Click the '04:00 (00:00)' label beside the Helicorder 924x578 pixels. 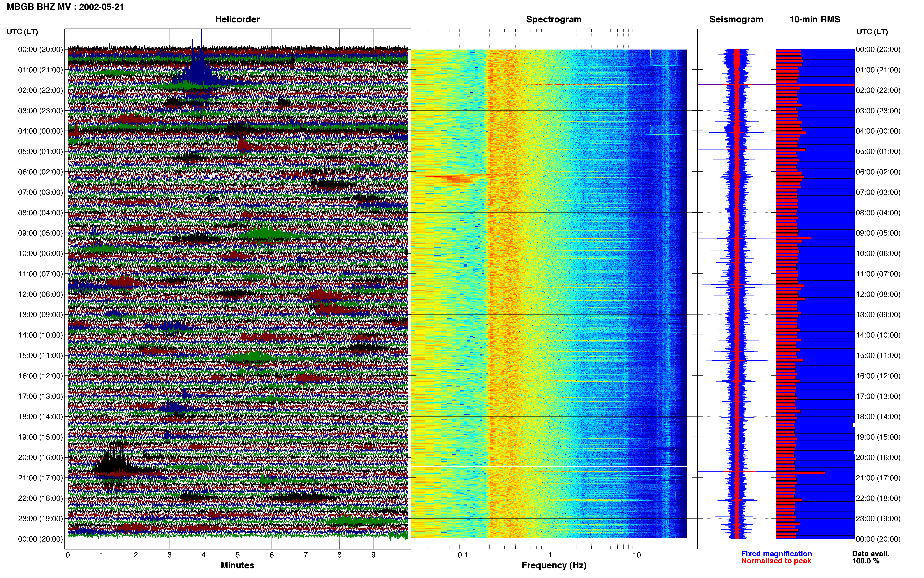tap(41, 131)
